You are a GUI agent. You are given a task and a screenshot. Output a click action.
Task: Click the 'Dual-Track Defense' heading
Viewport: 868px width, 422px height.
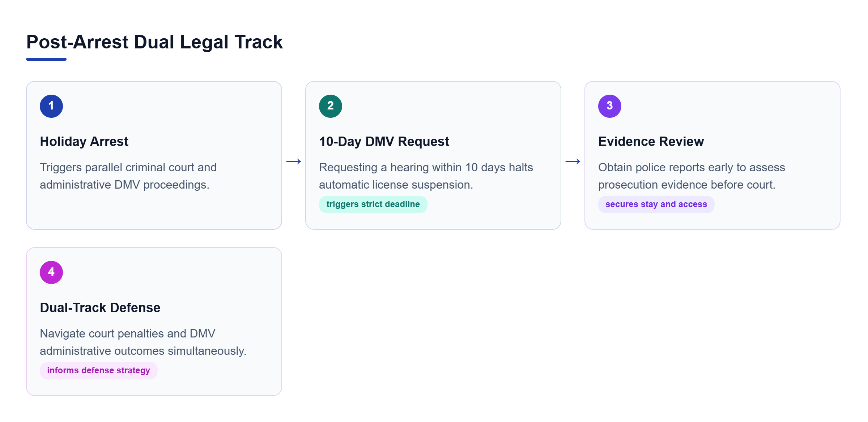(x=100, y=308)
